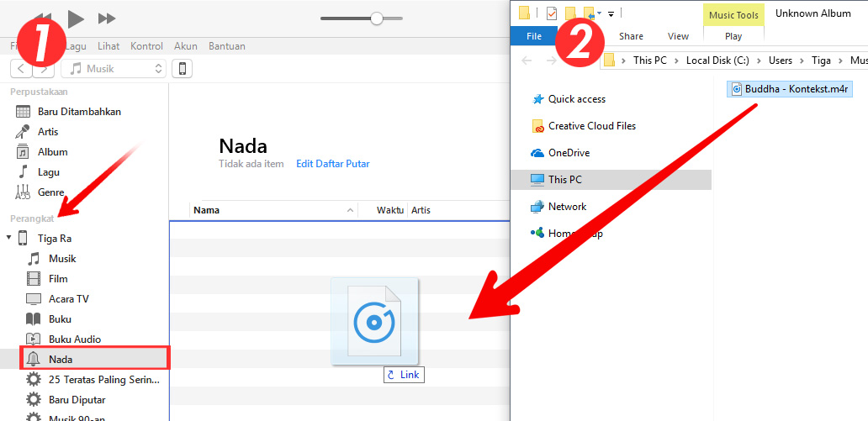868x421 pixels.
Task: Sort by the Waktu column header
Action: tap(389, 210)
